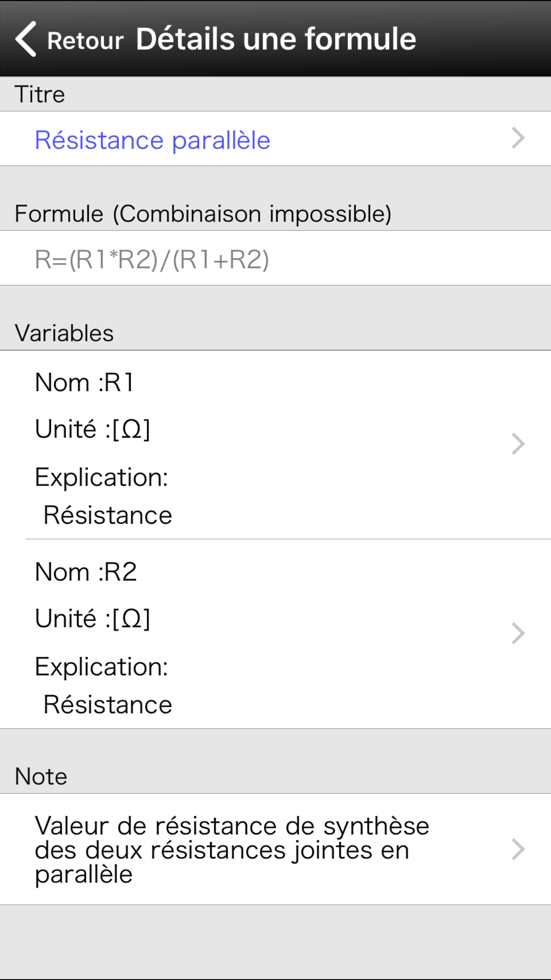This screenshot has width=551, height=980.
Task: Expand the R2 variable chevron
Action: (518, 633)
